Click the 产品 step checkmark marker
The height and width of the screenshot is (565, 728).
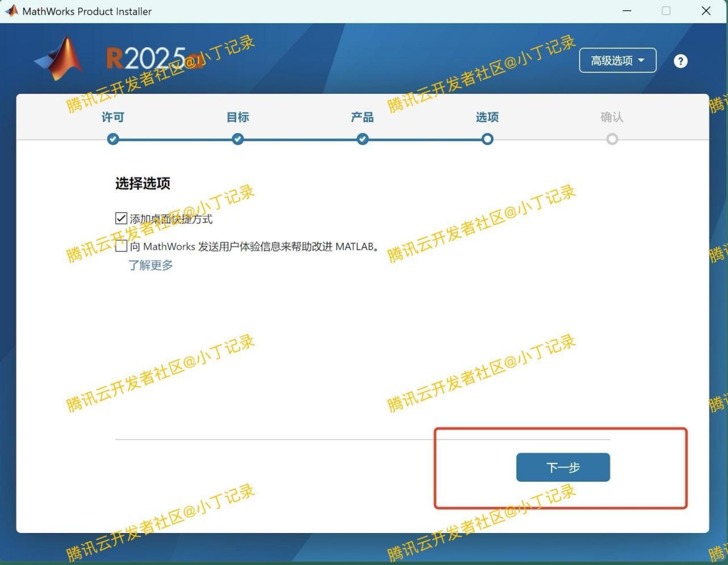[363, 139]
